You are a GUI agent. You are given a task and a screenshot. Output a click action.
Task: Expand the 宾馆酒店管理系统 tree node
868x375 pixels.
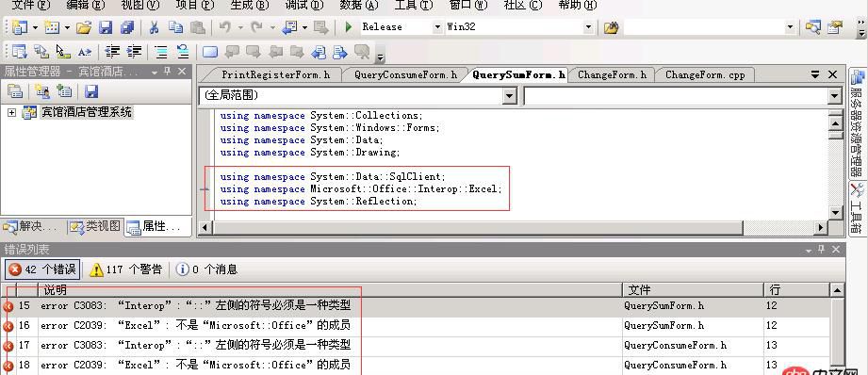pyautogui.click(x=11, y=112)
